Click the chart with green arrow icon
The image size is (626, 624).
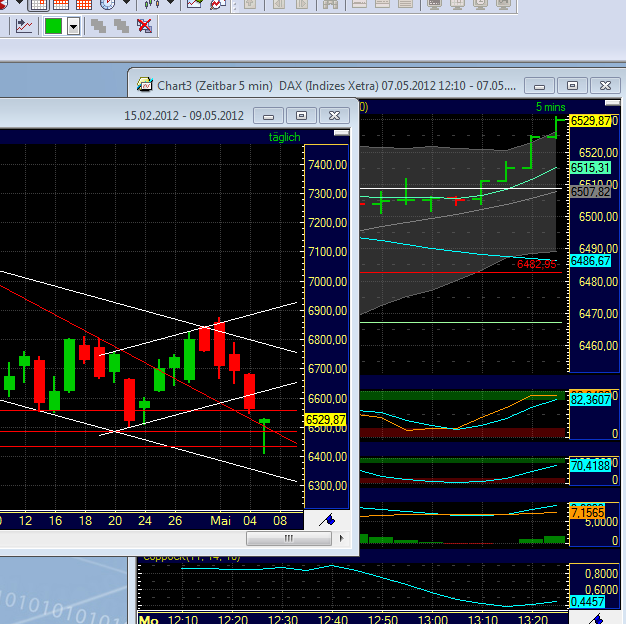[194, 4]
